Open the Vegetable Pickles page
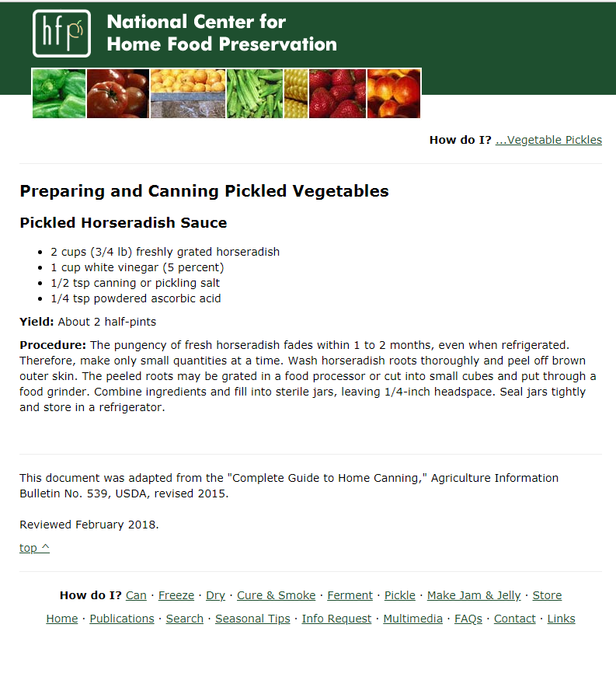616x673 pixels. 548,140
